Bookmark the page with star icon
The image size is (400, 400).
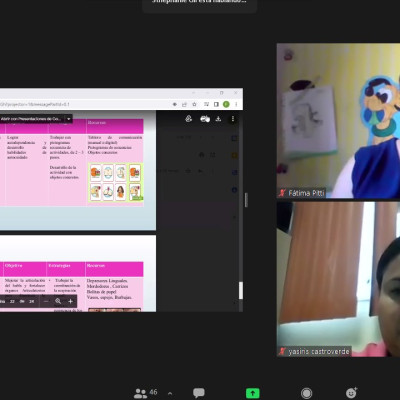coord(194,104)
